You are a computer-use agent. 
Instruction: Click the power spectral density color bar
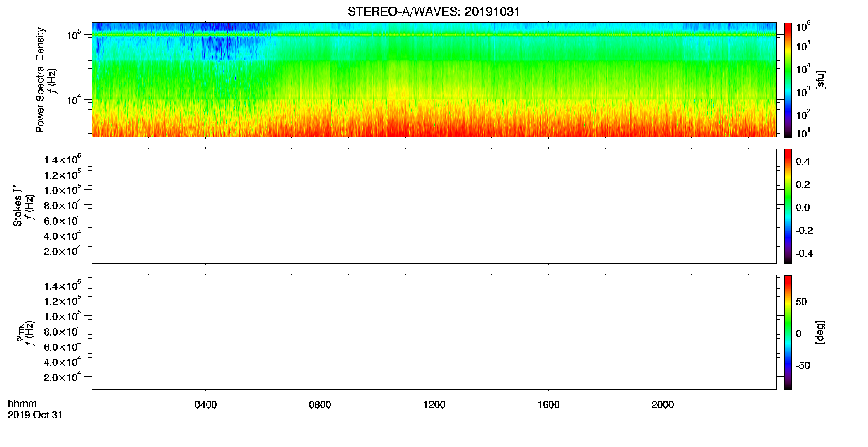(788, 80)
